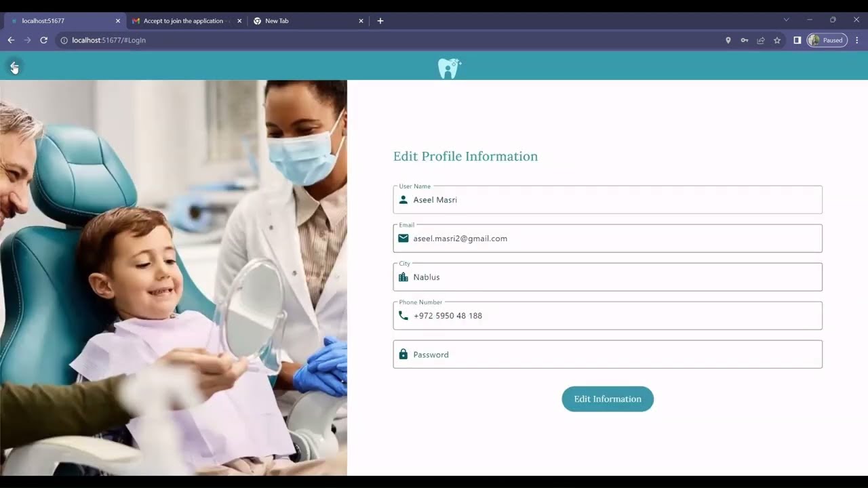Click the phone icon in Phone Number field
This screenshot has height=488, width=868.
point(403,316)
